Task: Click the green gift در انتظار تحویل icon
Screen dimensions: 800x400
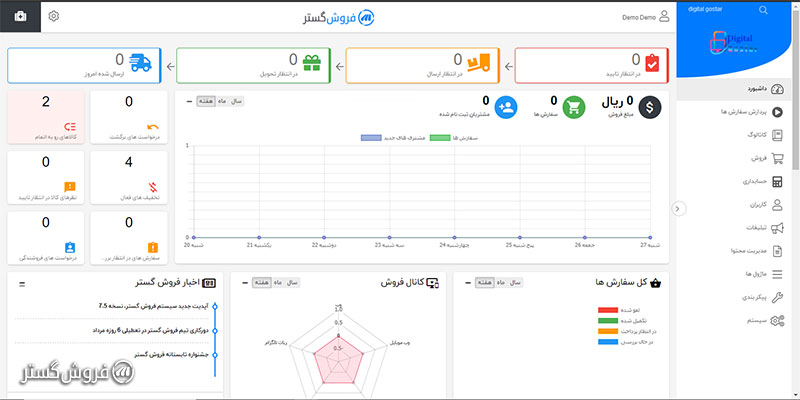Action: click(x=312, y=63)
